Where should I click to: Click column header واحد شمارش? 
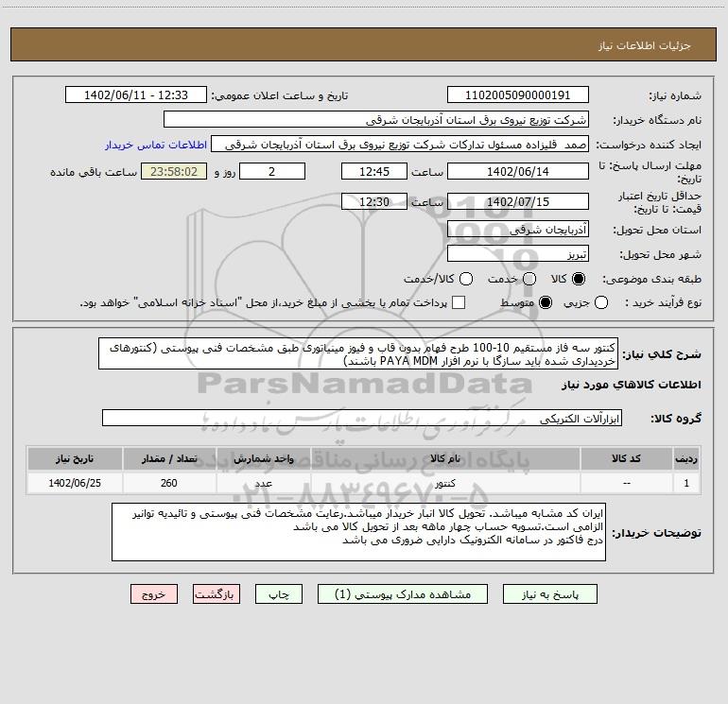[264, 459]
